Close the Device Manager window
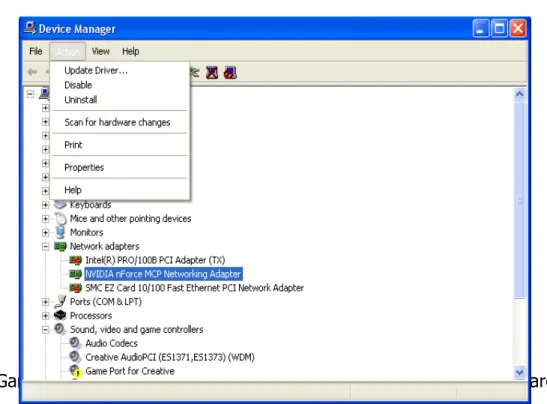 coord(518,28)
